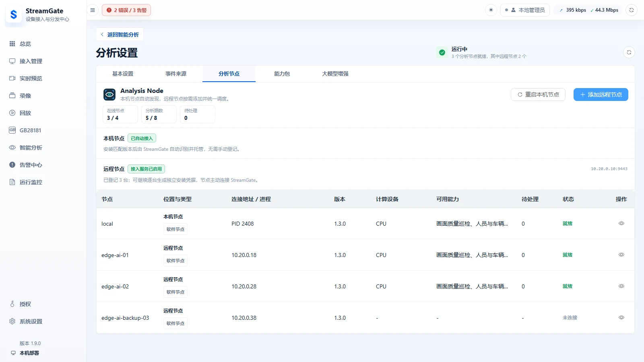Click the StreamGate logo icon
This screenshot has height=362, width=644.
point(14,14)
